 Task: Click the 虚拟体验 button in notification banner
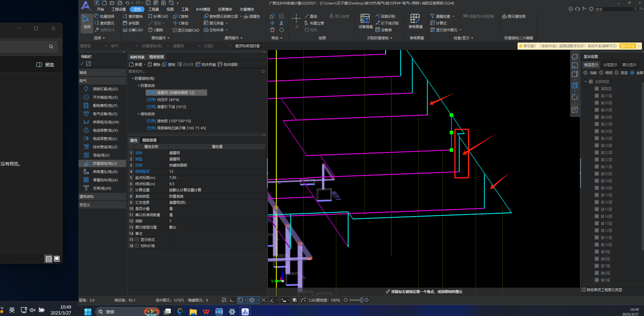tap(627, 46)
